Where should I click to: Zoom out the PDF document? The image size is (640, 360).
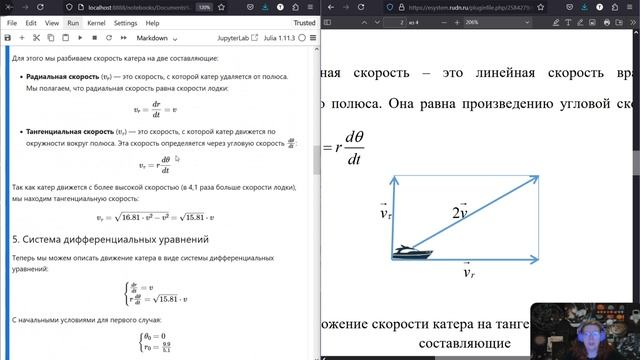(x=444, y=22)
